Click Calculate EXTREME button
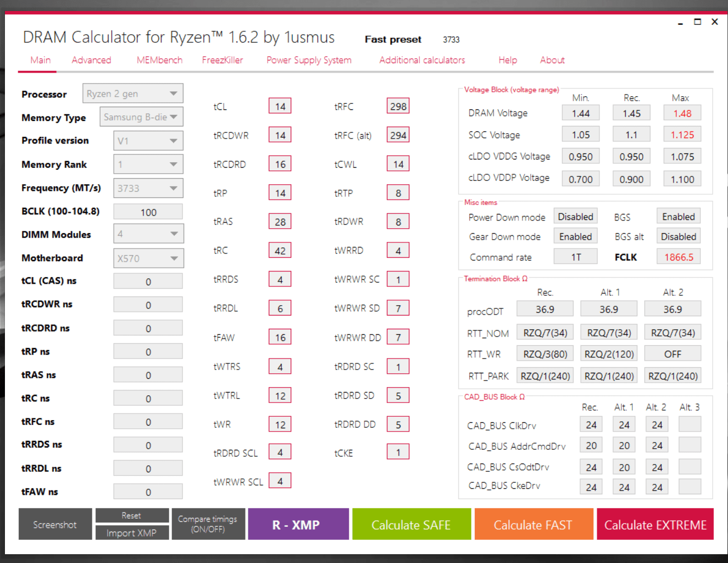The height and width of the screenshot is (563, 728). pyautogui.click(x=655, y=524)
